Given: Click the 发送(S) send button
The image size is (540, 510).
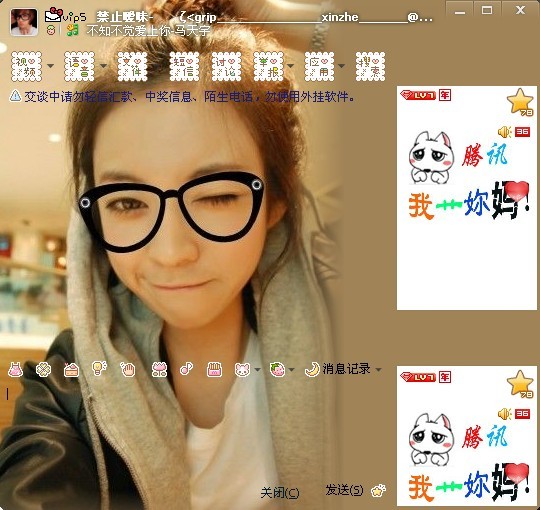Looking at the screenshot, I should click(344, 490).
